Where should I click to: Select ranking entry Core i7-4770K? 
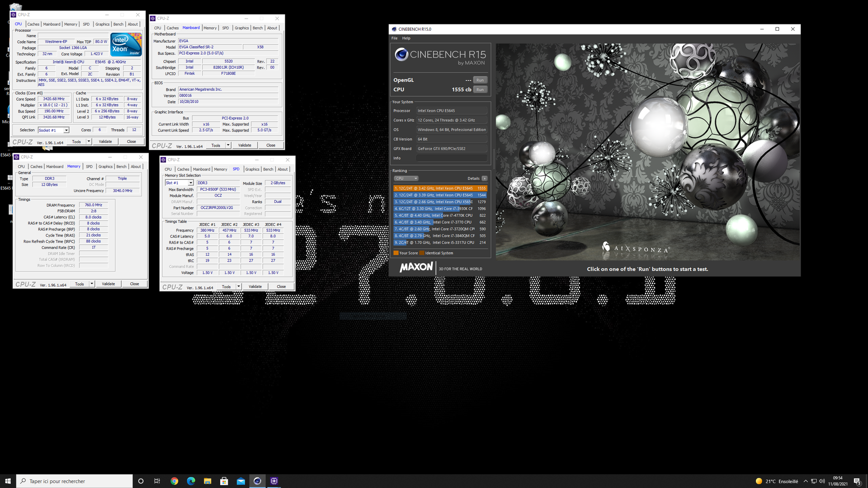click(440, 216)
